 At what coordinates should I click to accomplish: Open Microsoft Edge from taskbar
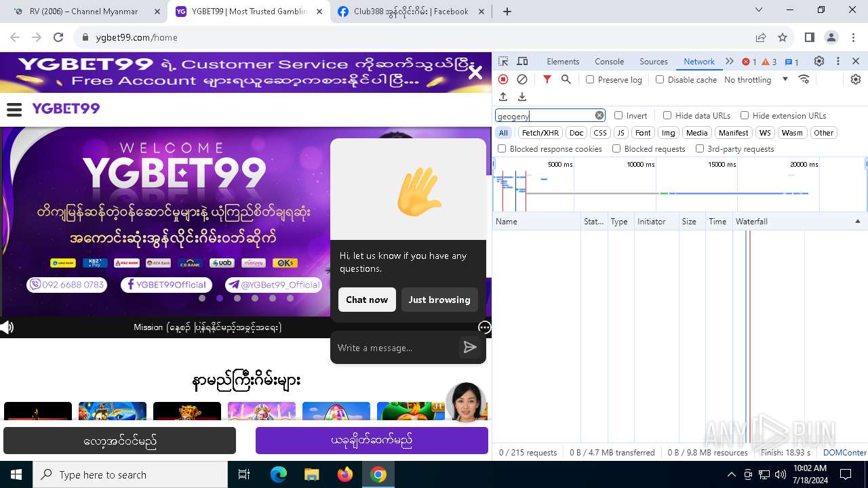(x=279, y=474)
